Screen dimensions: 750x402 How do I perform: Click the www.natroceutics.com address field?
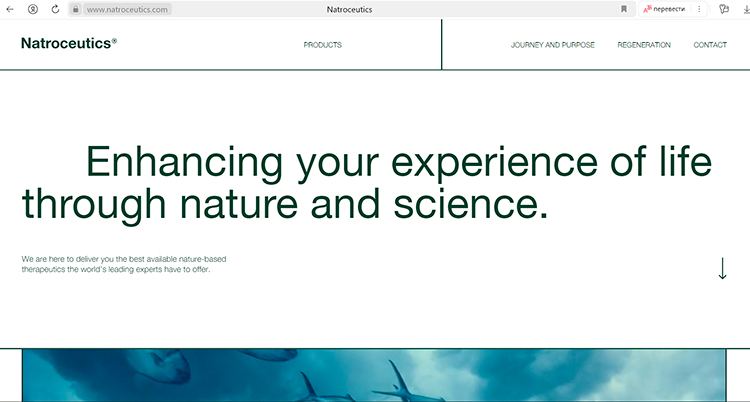pos(127,9)
